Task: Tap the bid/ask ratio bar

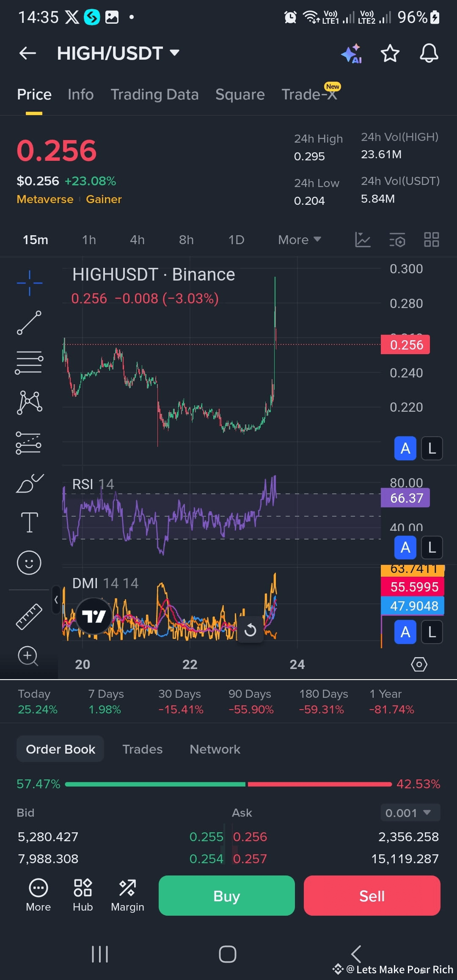Action: click(228, 784)
